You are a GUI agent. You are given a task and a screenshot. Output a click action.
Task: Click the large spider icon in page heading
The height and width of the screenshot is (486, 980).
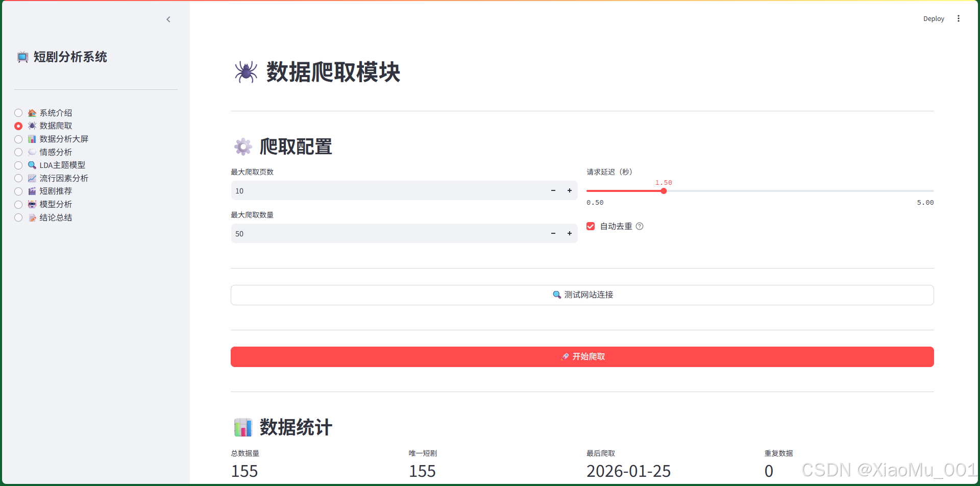pyautogui.click(x=246, y=72)
